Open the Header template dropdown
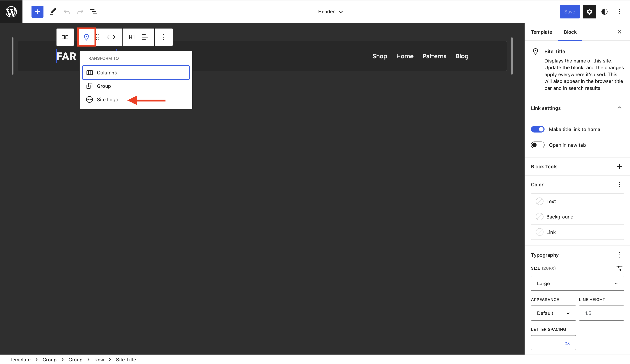 (x=330, y=12)
